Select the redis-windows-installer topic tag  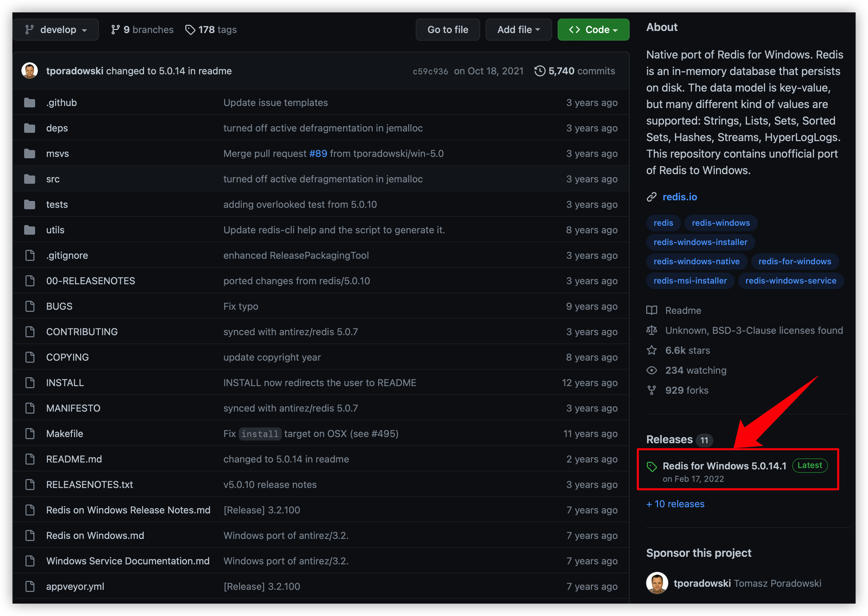pos(700,242)
